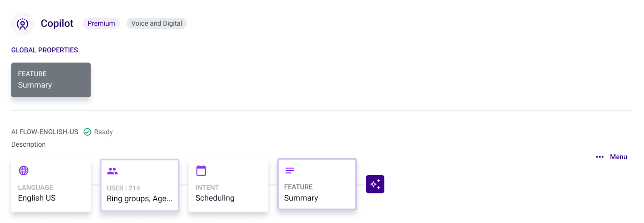Image resolution: width=644 pixels, height=223 pixels.
Task: Click the Copilot title text
Action: 57,23
